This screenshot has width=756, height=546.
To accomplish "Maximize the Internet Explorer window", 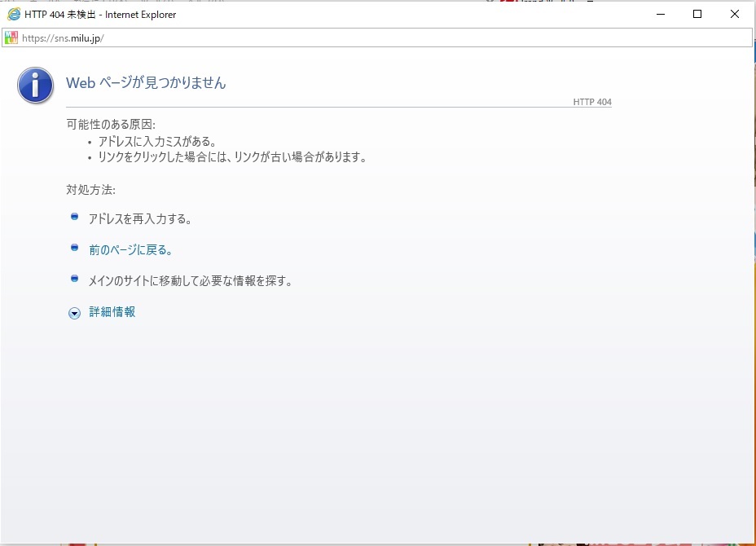I will 697,14.
